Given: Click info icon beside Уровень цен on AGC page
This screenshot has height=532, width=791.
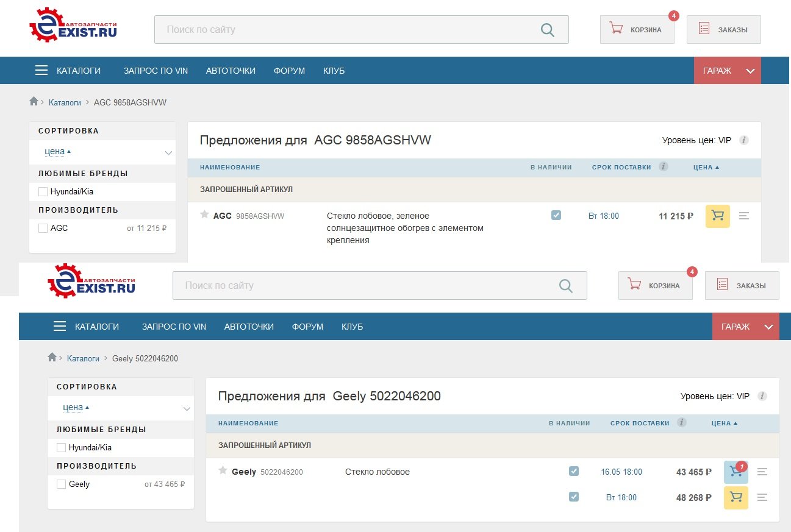Looking at the screenshot, I should pos(743,140).
